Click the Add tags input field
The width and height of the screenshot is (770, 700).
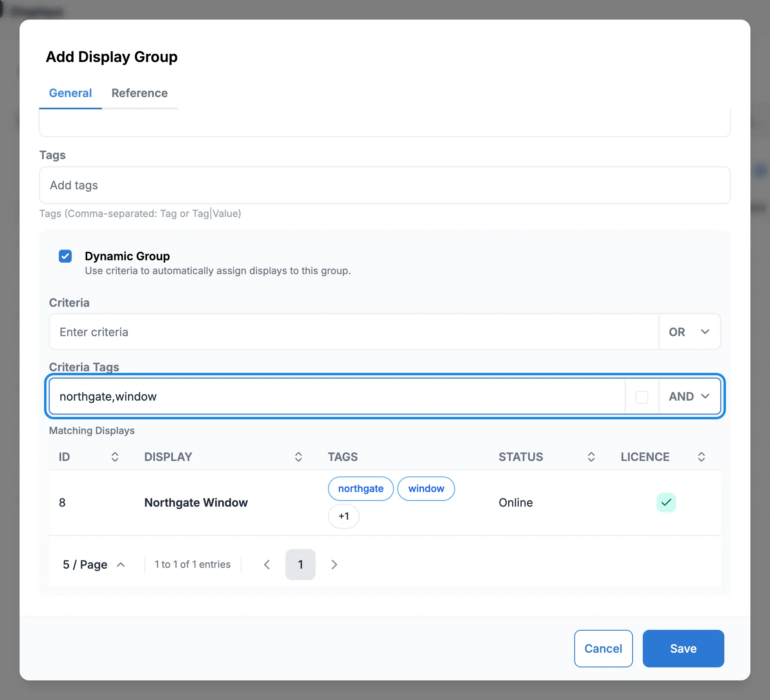click(x=385, y=185)
